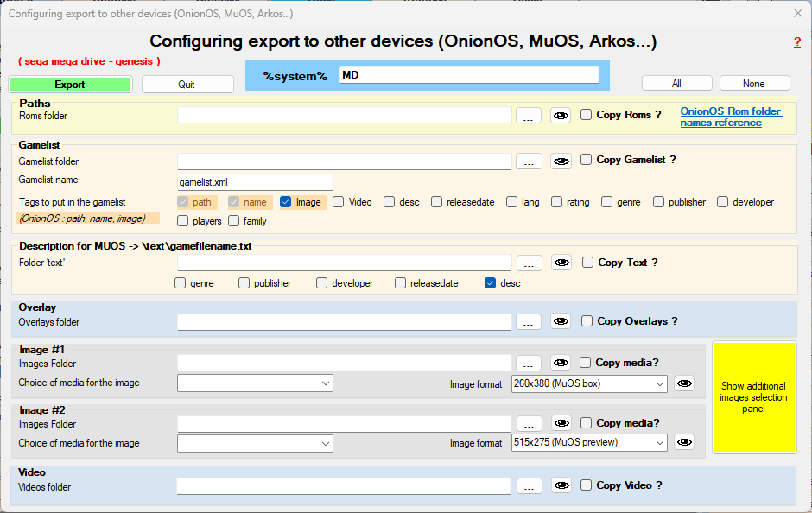Click eye icon beside Image #2 format dropdown
This screenshot has width=812, height=513.
(684, 442)
